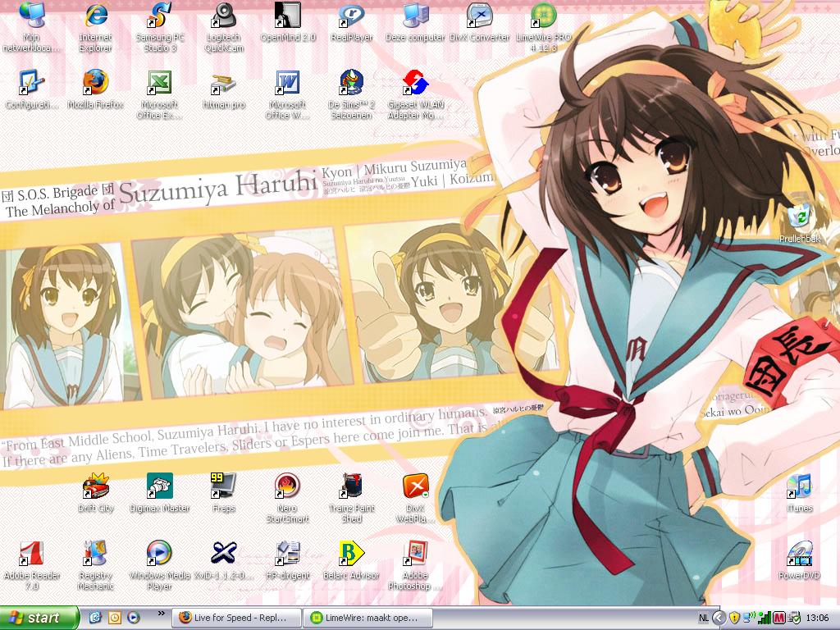Screen dimensions: 840x630
Task: Select the Registry Mechanic shortcut
Action: click(x=95, y=564)
